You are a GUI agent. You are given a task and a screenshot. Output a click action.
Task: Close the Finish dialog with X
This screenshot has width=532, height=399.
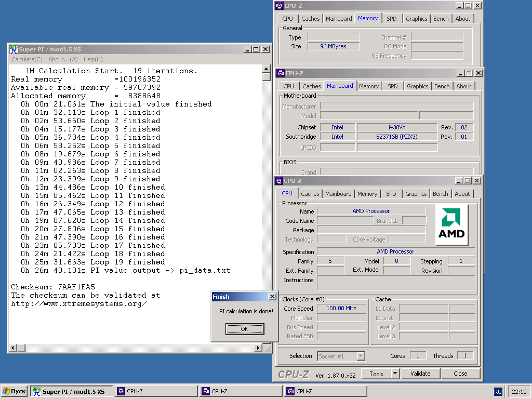pyautogui.click(x=272, y=297)
